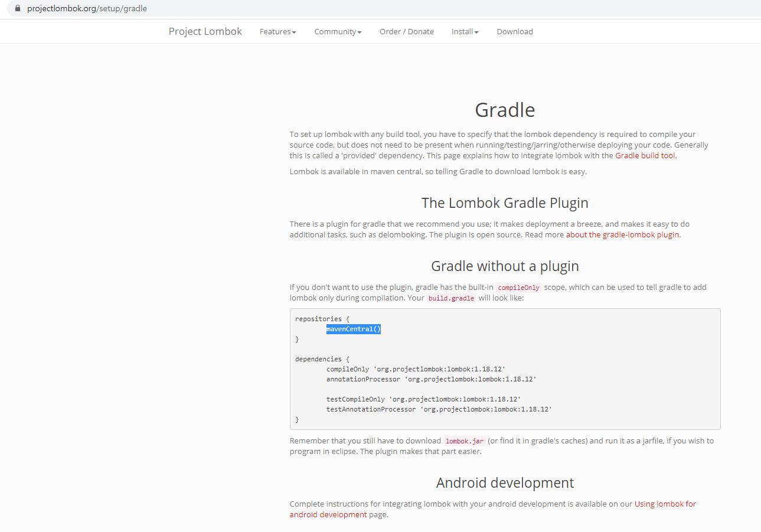
Task: Click the compileOnly 'org.projectlombok:lombok:1.18.12' line
Action: [x=416, y=369]
